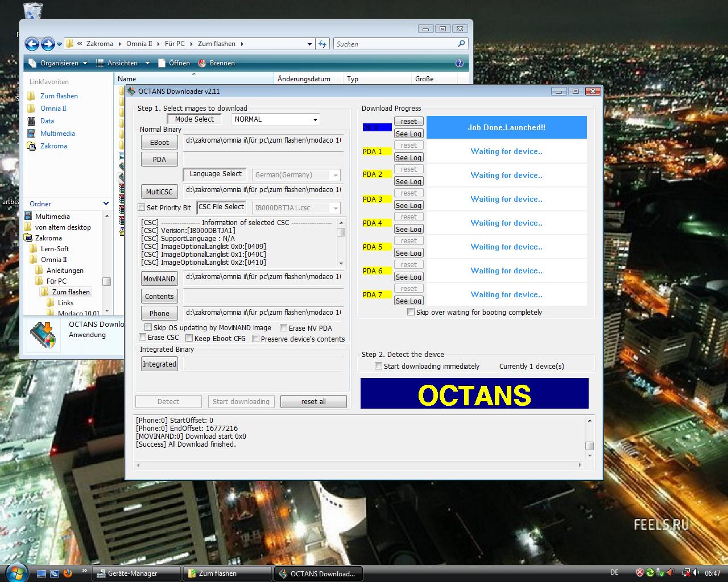
Task: Open the German(Germany) language dropdown
Action: click(296, 175)
